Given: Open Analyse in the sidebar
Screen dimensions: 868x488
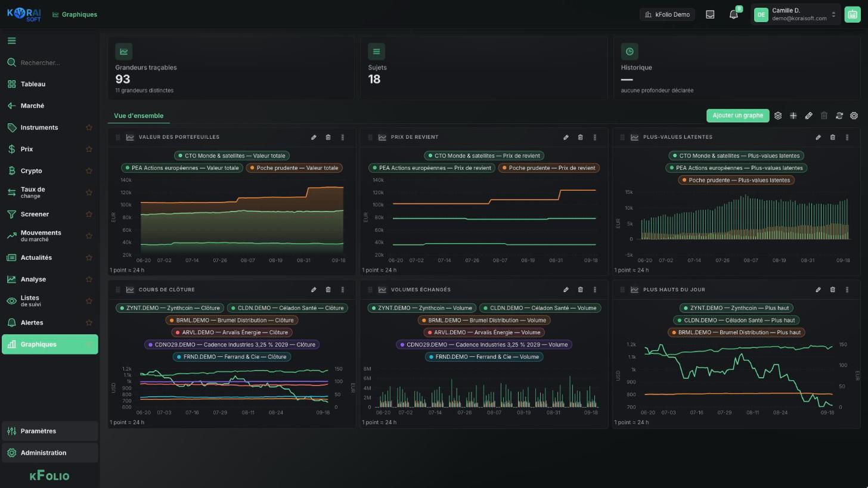Looking at the screenshot, I should click(50, 279).
